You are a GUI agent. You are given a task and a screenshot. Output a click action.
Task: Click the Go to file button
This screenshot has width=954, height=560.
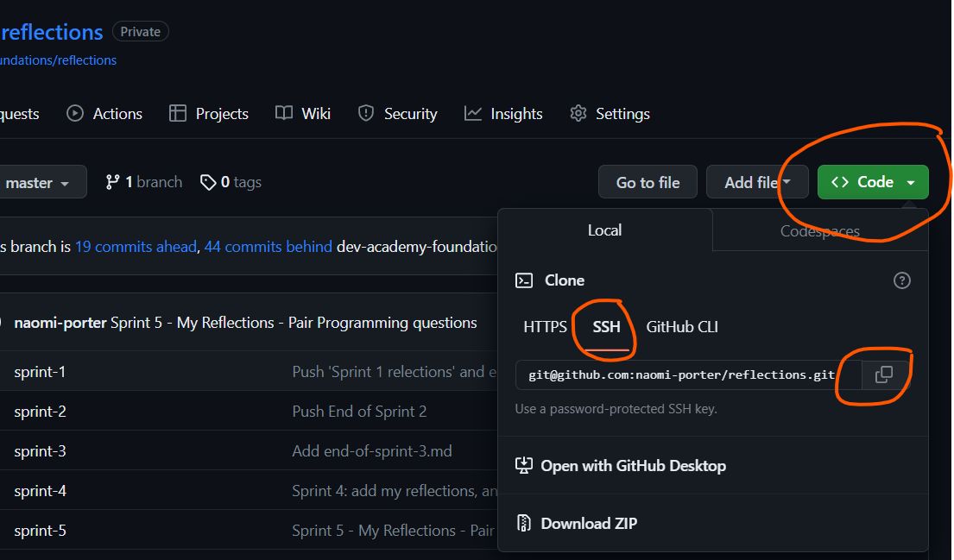pos(648,182)
